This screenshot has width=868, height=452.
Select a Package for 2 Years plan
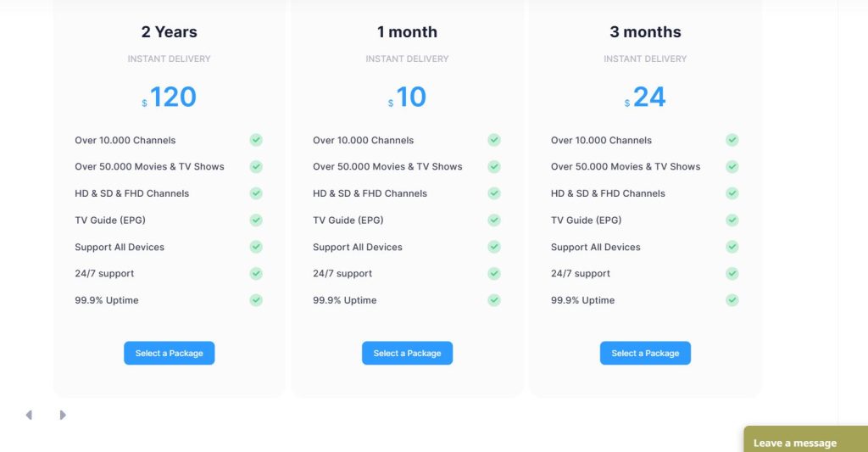pyautogui.click(x=170, y=353)
